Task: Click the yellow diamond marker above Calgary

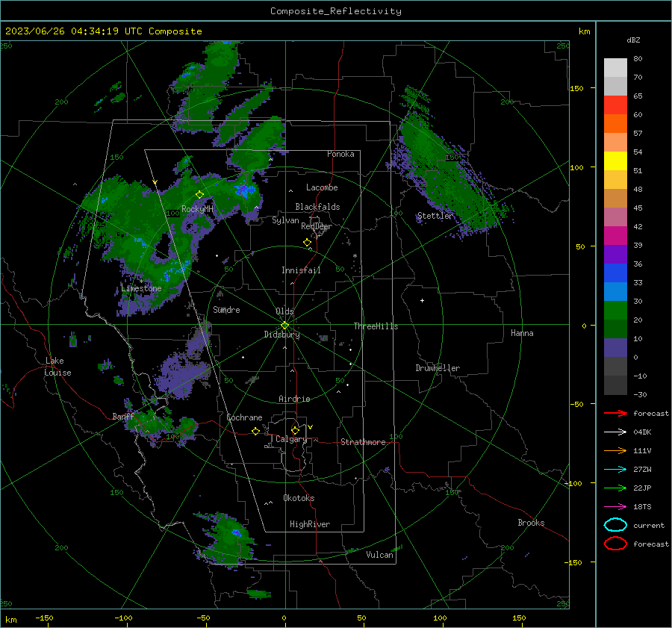Action: (295, 430)
